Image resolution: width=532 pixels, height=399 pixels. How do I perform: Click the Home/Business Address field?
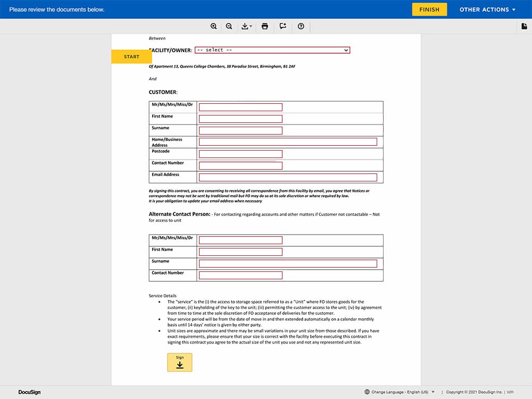[288, 142]
